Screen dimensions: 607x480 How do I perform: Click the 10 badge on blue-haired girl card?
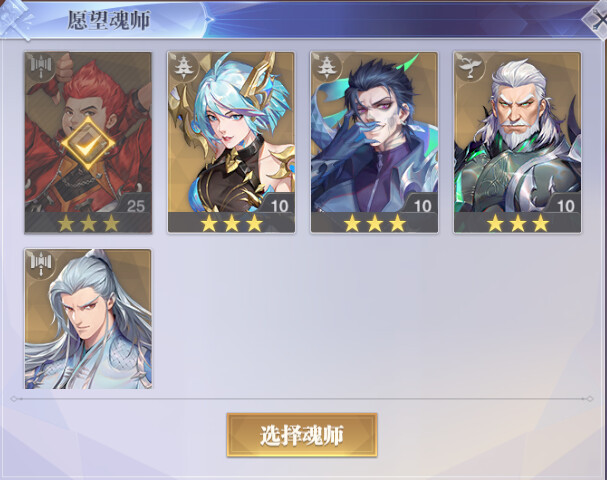(279, 206)
